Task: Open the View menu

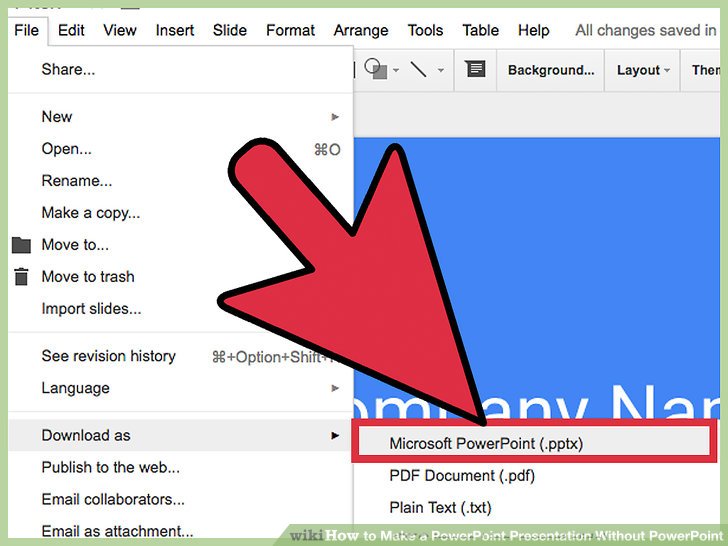Action: (x=120, y=31)
